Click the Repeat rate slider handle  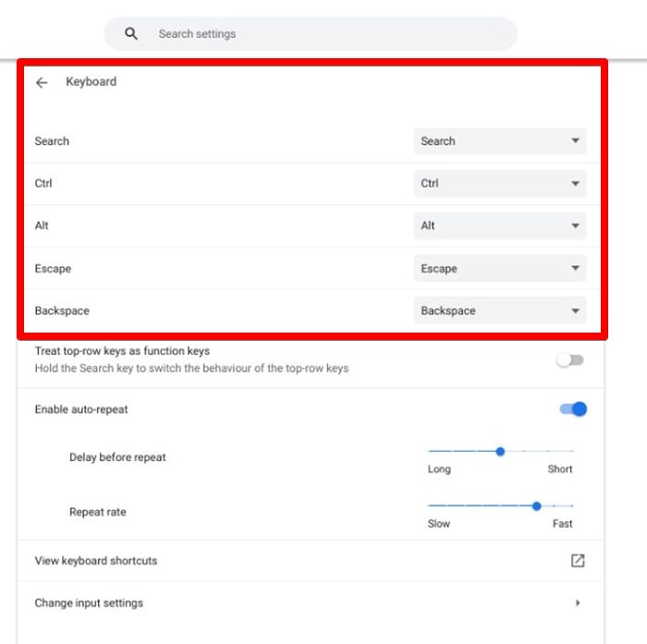click(x=536, y=505)
